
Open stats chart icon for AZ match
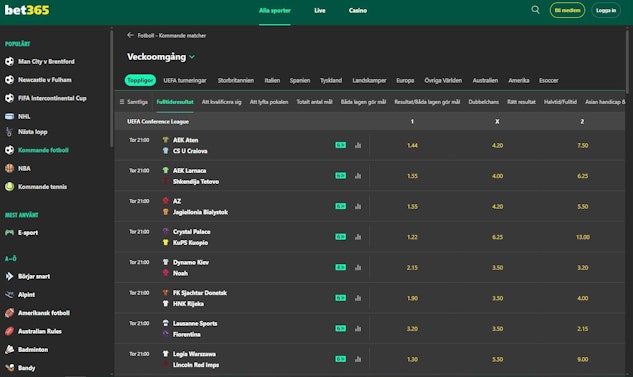click(358, 206)
